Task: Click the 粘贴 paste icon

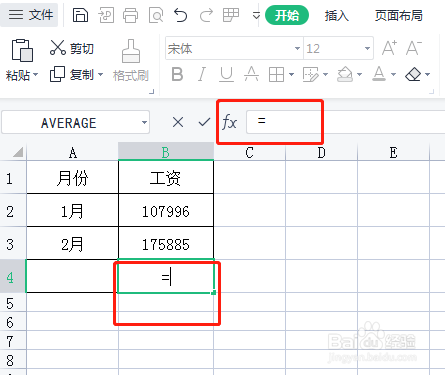Action: (22, 50)
